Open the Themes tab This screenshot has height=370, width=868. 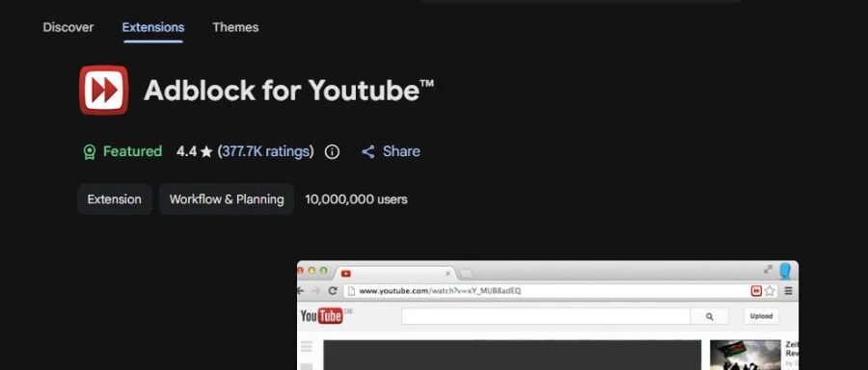tap(235, 27)
